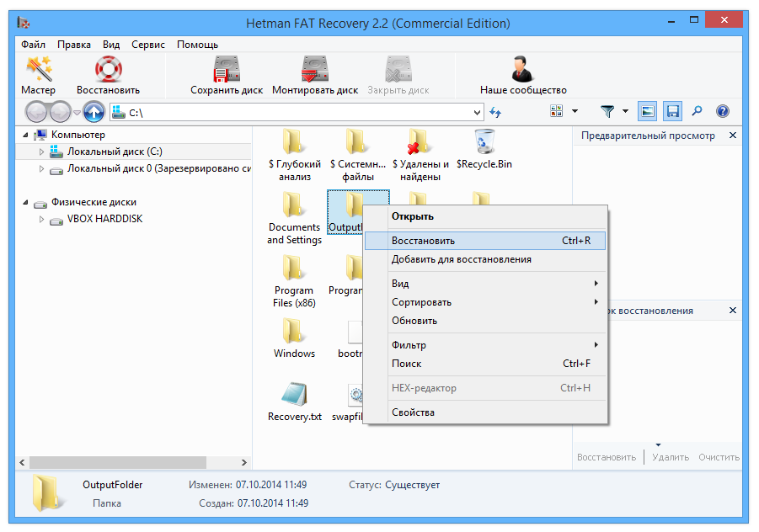
Task: Collapse the Компьютер tree node
Action: (x=25, y=135)
